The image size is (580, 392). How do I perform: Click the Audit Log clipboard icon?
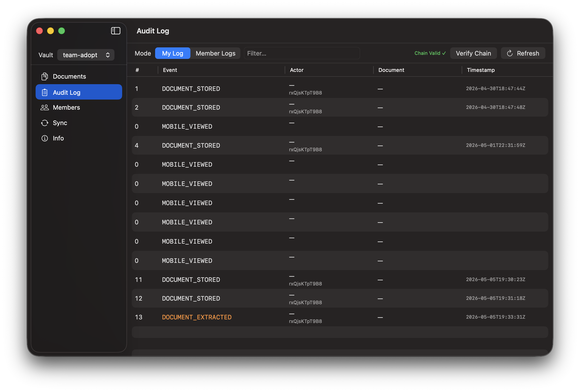click(45, 92)
